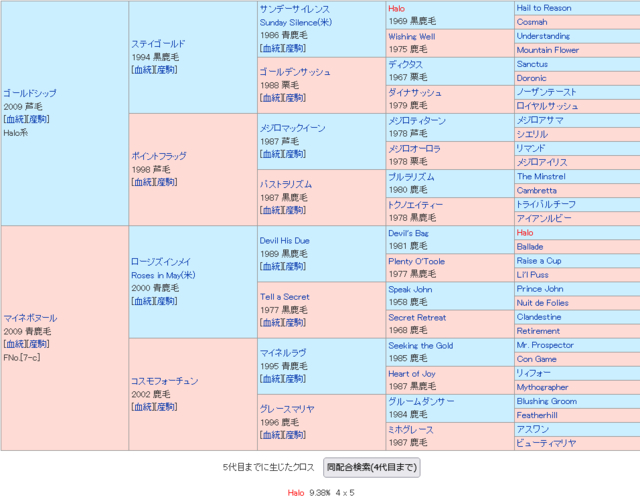Click the 血統 link under ゴールデンサッシュ
Image resolution: width=640 pixels, height=503 pixels.
271,100
